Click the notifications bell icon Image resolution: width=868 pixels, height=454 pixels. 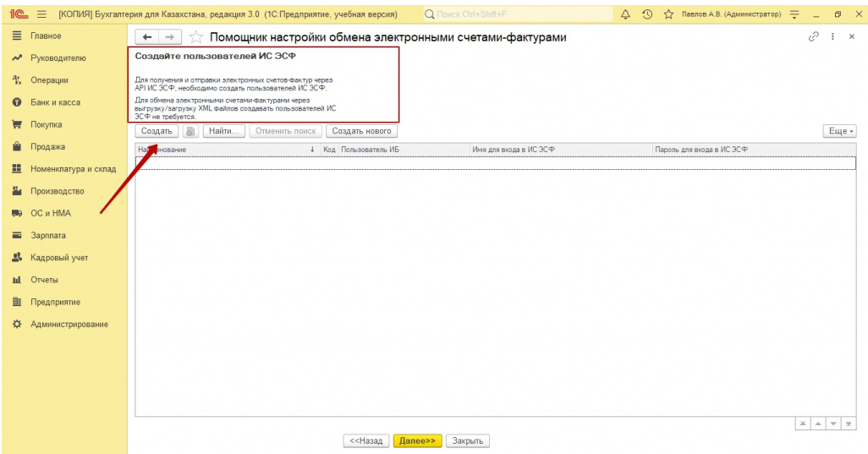point(627,14)
